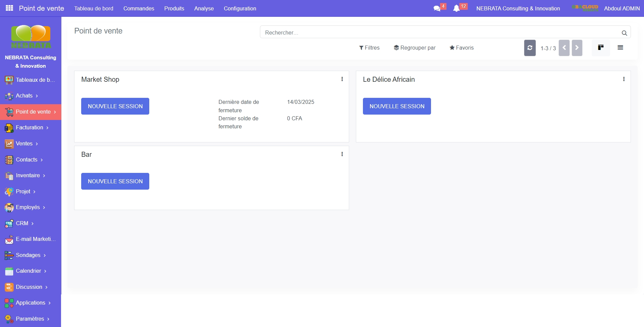Image resolution: width=644 pixels, height=327 pixels.
Task: Open the Bar card options menu
Action: click(x=342, y=154)
